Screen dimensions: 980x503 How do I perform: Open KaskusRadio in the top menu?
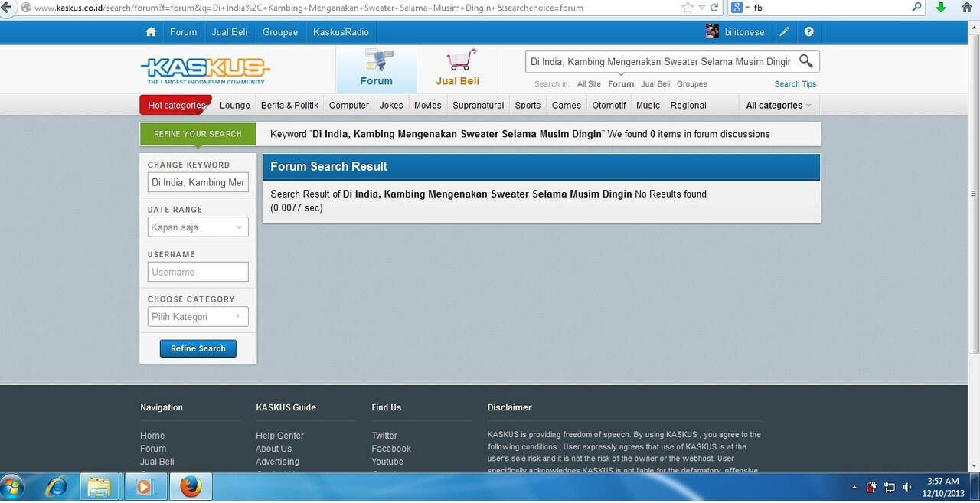click(x=341, y=32)
